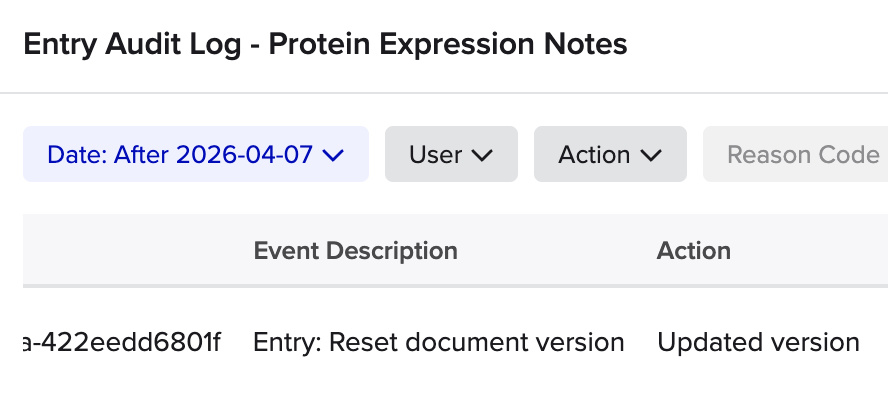Sort by the Event Description column header
888x406 pixels.
pyautogui.click(x=355, y=250)
